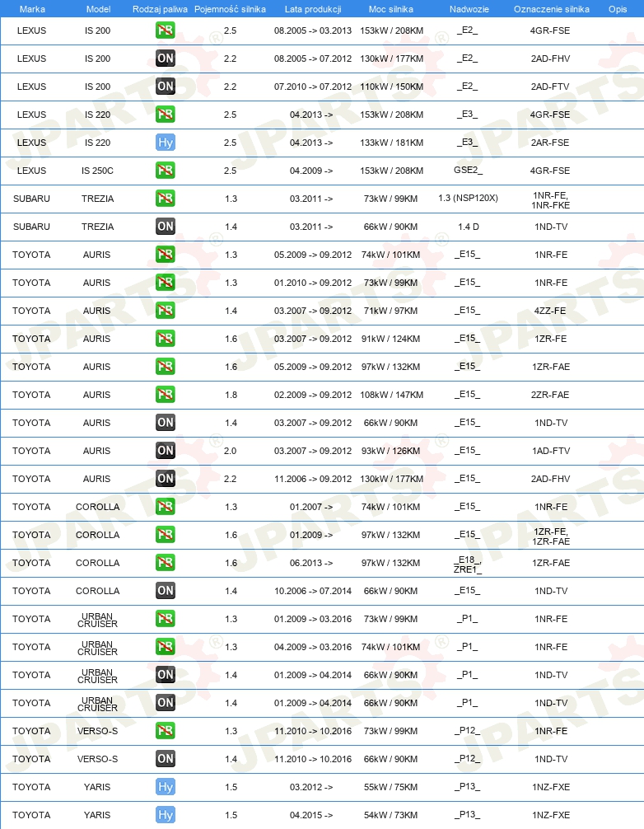Click hybrid Hy icon in Yaris 04.2015 row
This screenshot has height=829, width=644.
coord(166,815)
